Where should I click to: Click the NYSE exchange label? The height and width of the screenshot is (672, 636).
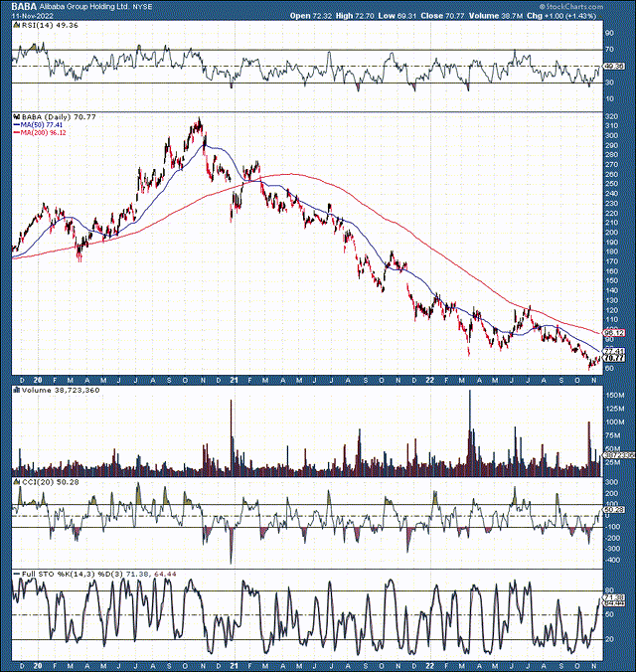coord(142,7)
